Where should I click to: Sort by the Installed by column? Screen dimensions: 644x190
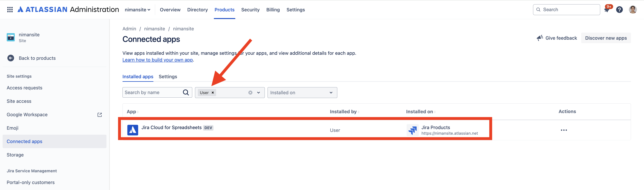[345, 112]
